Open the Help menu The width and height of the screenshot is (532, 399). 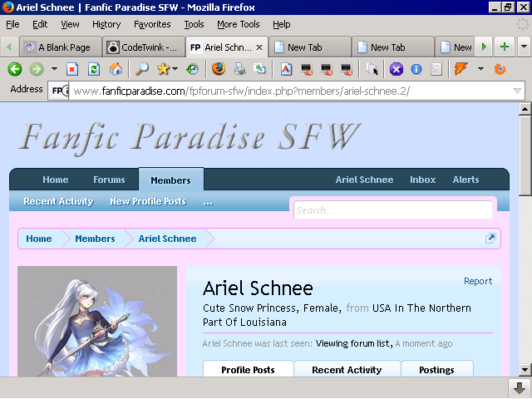(282, 24)
